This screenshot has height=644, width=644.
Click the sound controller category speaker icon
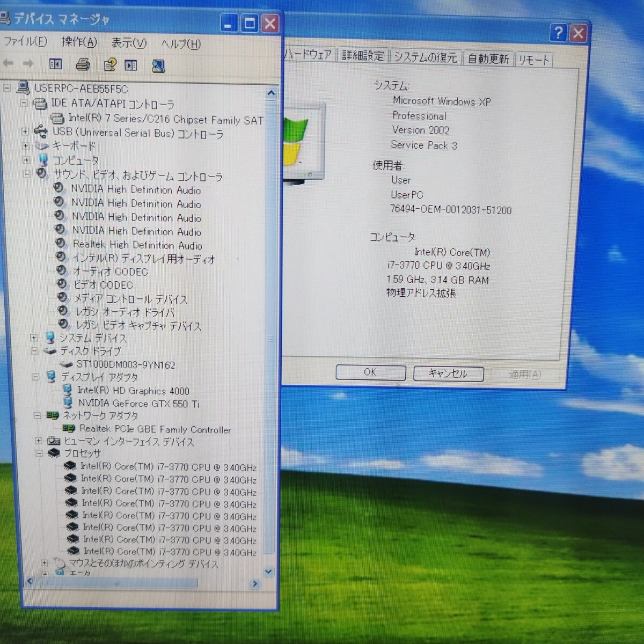coord(42,173)
